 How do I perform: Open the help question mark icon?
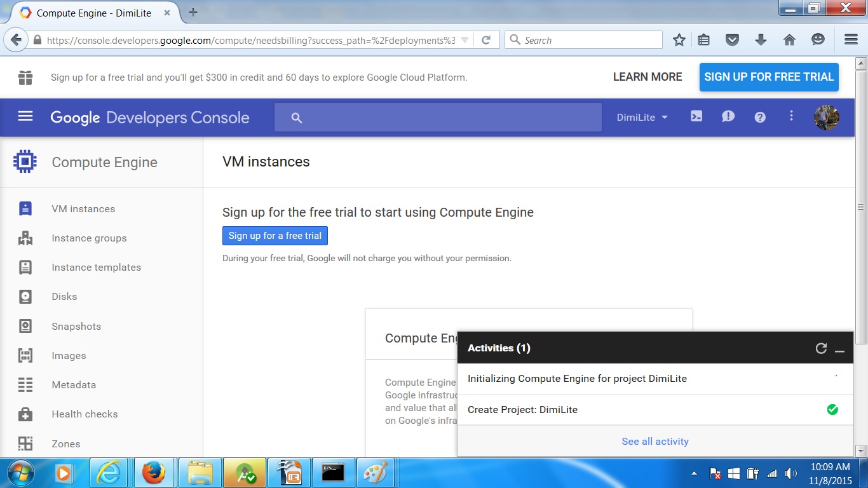(x=760, y=117)
